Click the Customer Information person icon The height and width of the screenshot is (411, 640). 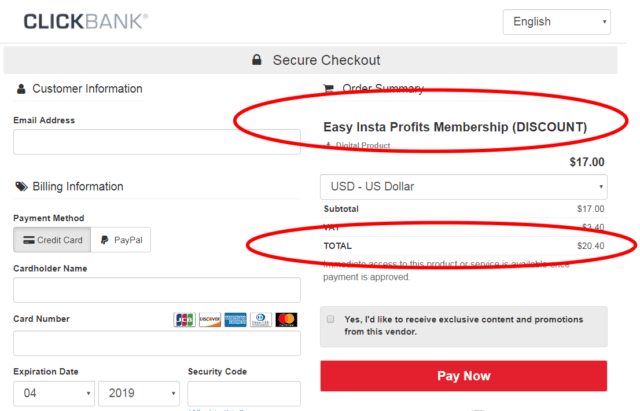(x=21, y=89)
